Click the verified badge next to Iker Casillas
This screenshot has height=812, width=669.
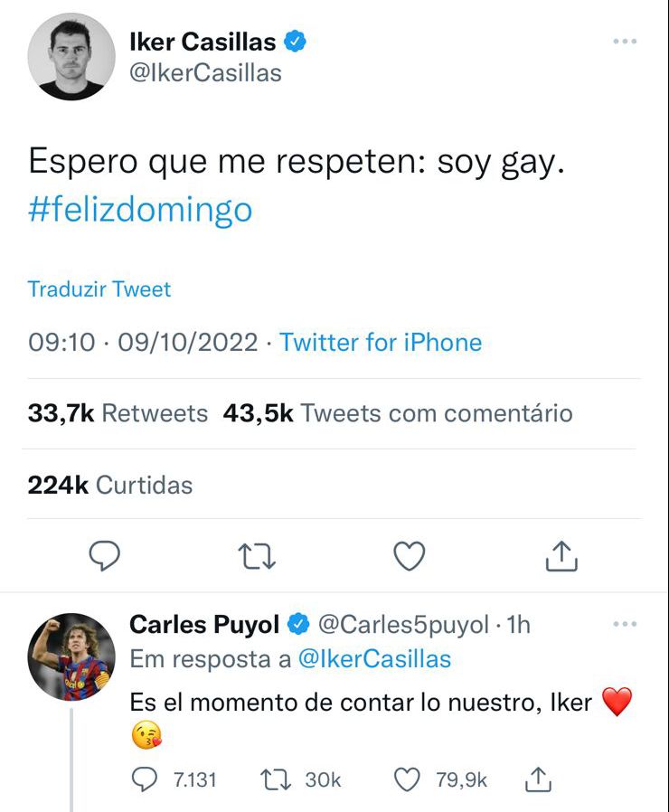point(296,40)
